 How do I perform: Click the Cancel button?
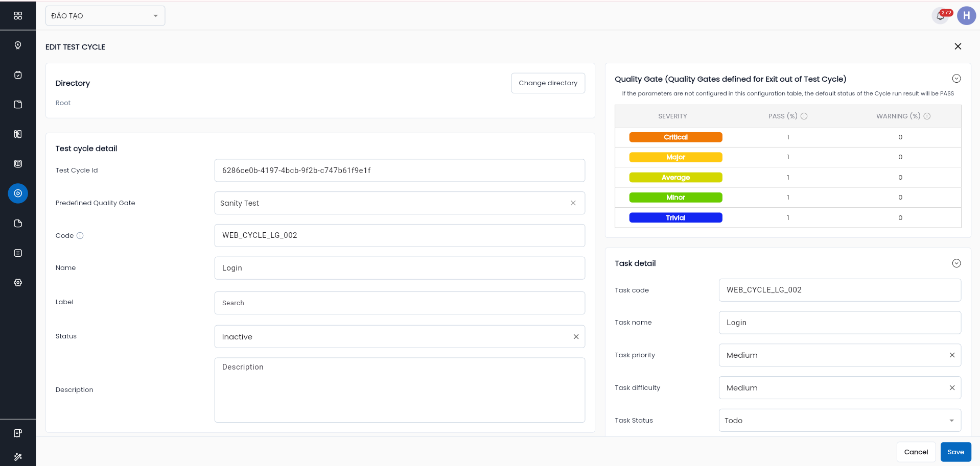tap(916, 452)
